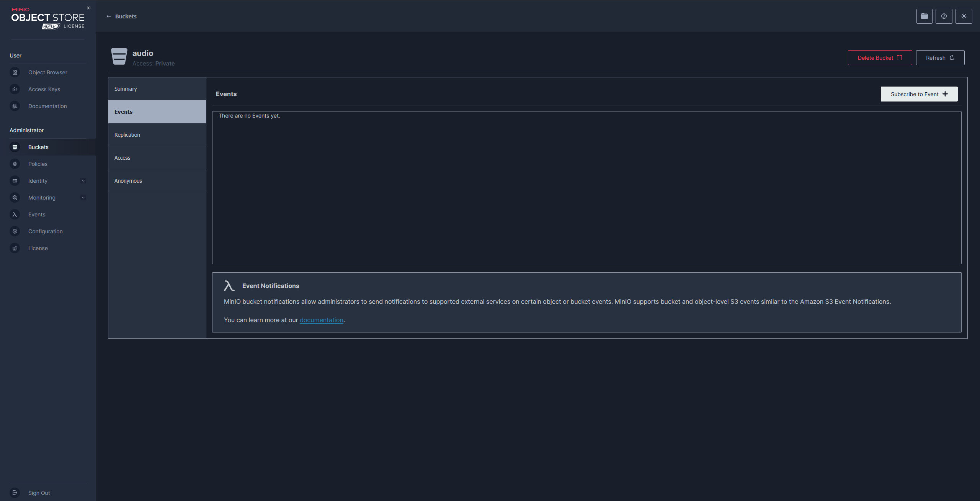Open the help question mark icon
The height and width of the screenshot is (501, 980).
pos(944,16)
